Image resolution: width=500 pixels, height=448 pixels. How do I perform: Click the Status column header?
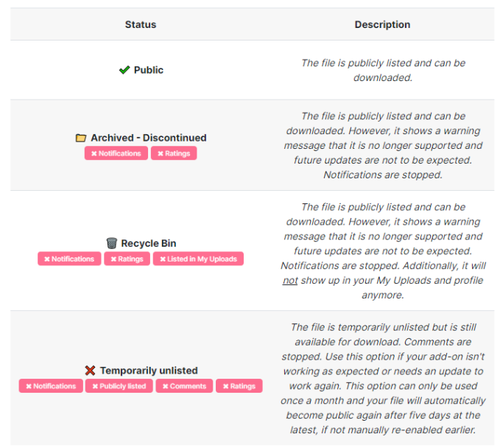[x=141, y=24]
